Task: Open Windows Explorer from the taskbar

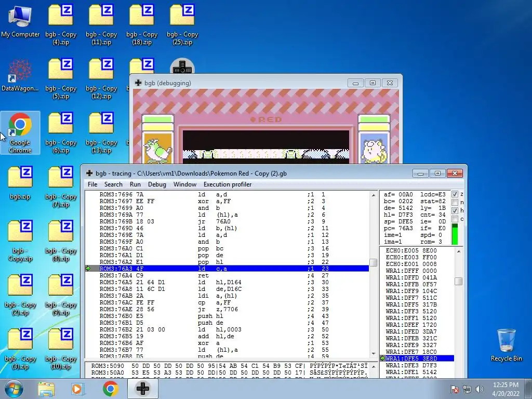Action: tap(46, 389)
